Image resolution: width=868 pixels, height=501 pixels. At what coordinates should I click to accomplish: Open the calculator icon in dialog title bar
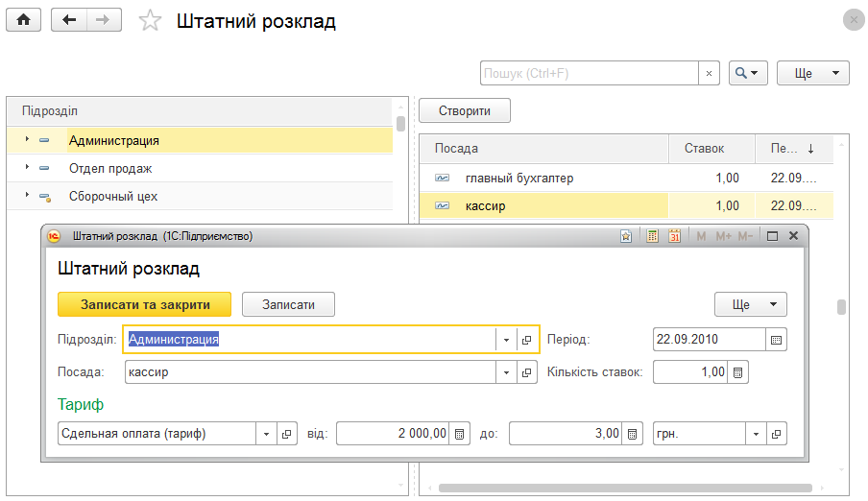tap(653, 236)
